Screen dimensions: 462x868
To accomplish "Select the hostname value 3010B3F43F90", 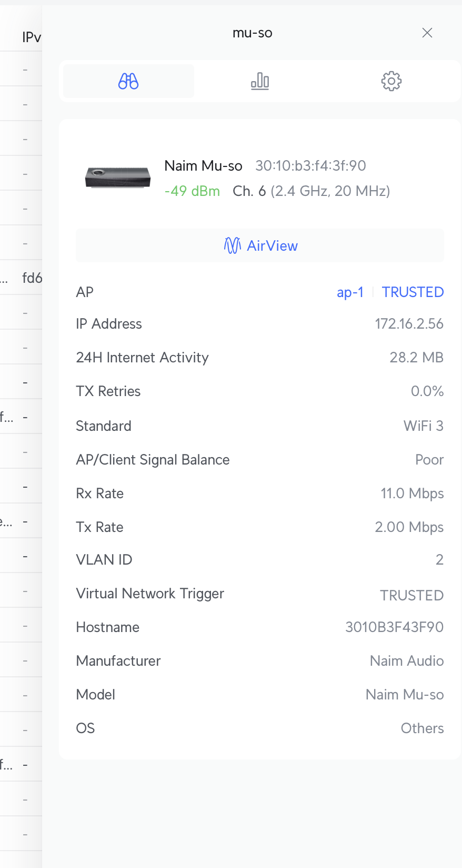I will (394, 627).
